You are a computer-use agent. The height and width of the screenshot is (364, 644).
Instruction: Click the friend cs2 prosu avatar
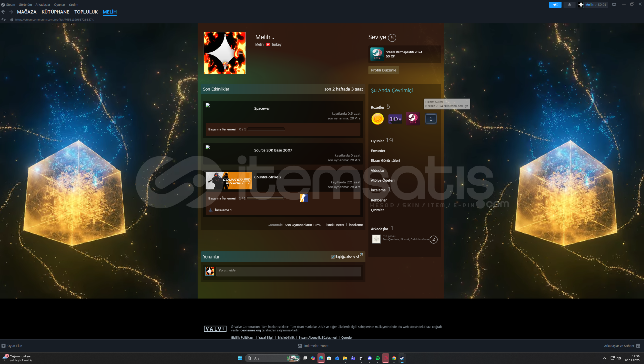click(376, 239)
